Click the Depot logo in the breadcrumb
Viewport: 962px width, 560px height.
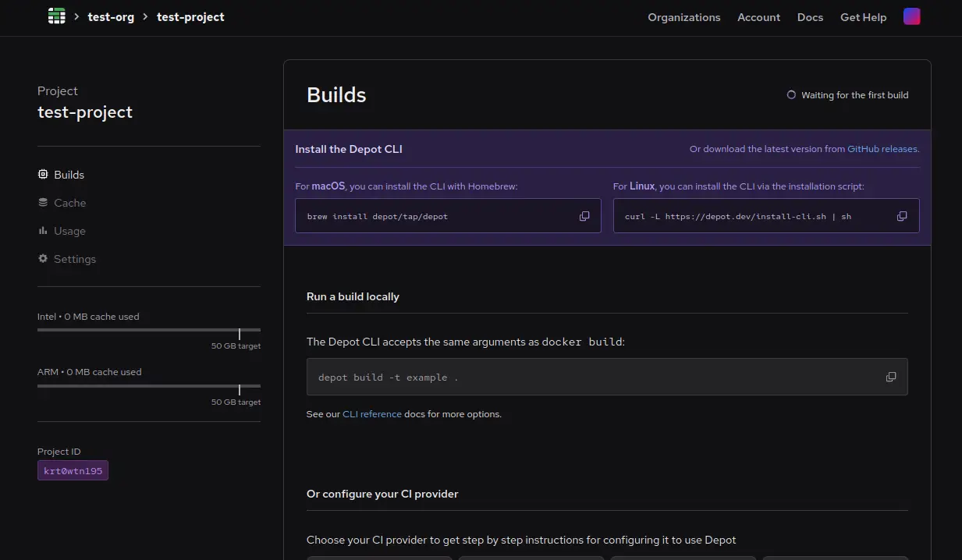click(56, 16)
